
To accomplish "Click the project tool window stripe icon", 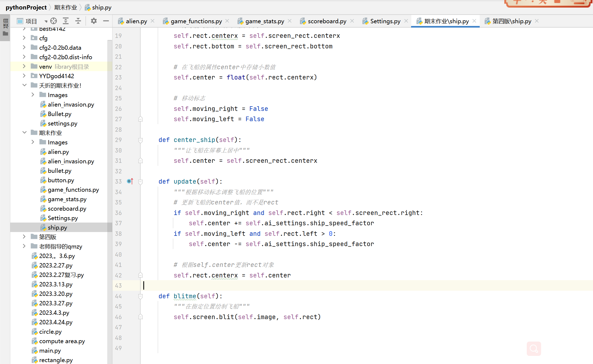I will pos(5,24).
